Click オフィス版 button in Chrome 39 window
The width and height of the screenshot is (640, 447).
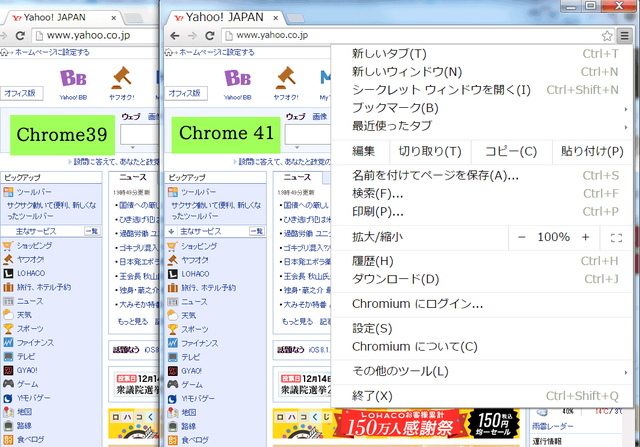(21, 93)
